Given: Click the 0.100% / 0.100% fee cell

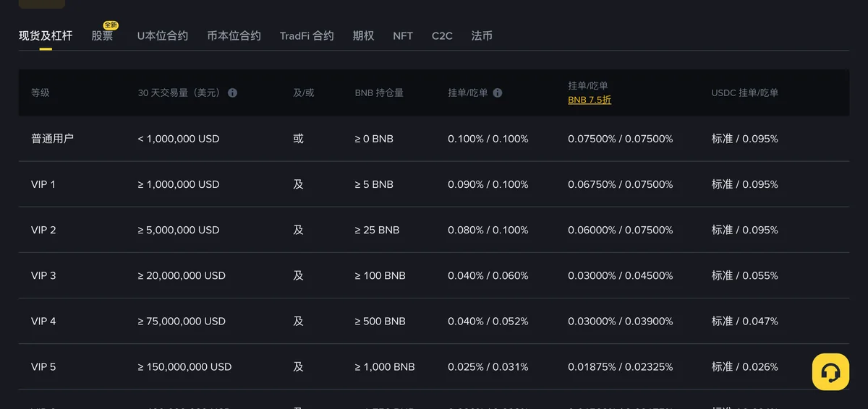Looking at the screenshot, I should [488, 138].
